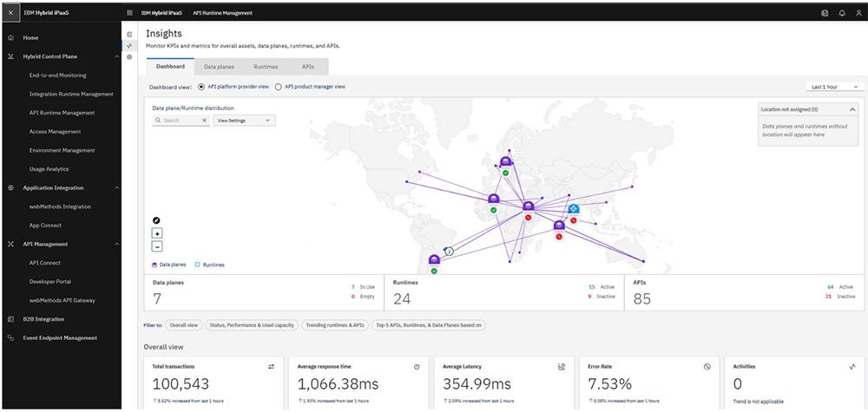Select API product manager view radio
This screenshot has width=868, height=412.
pyautogui.click(x=279, y=87)
